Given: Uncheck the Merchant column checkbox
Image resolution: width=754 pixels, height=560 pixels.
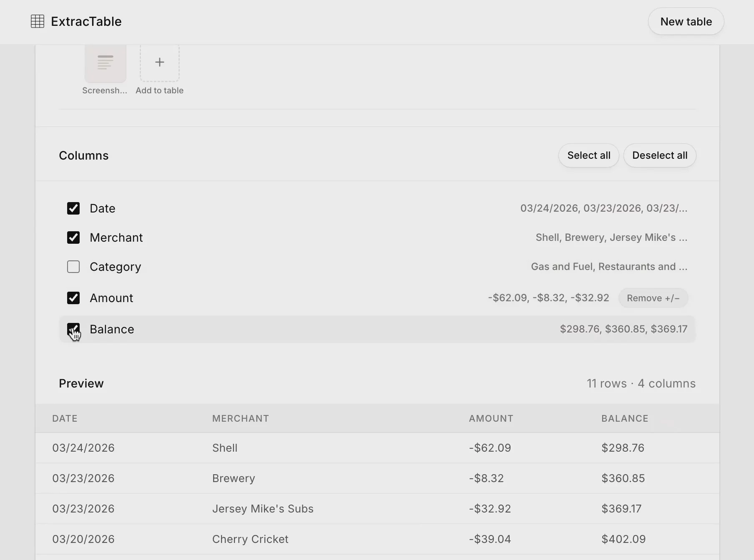Looking at the screenshot, I should pyautogui.click(x=73, y=237).
